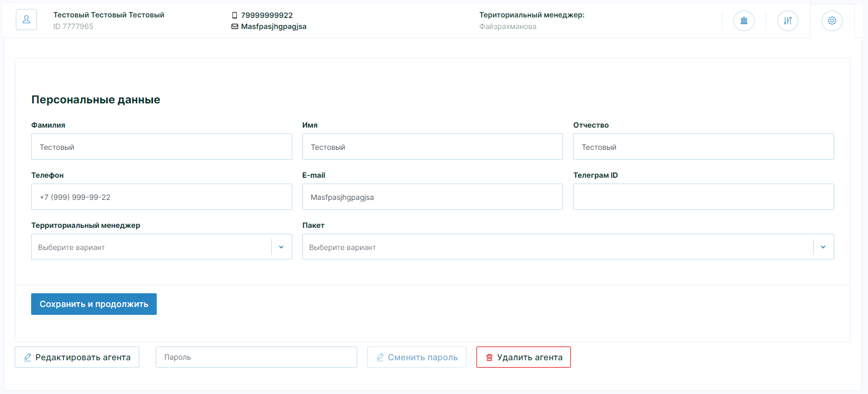
Task: Select the Отчество input field
Action: 703,147
